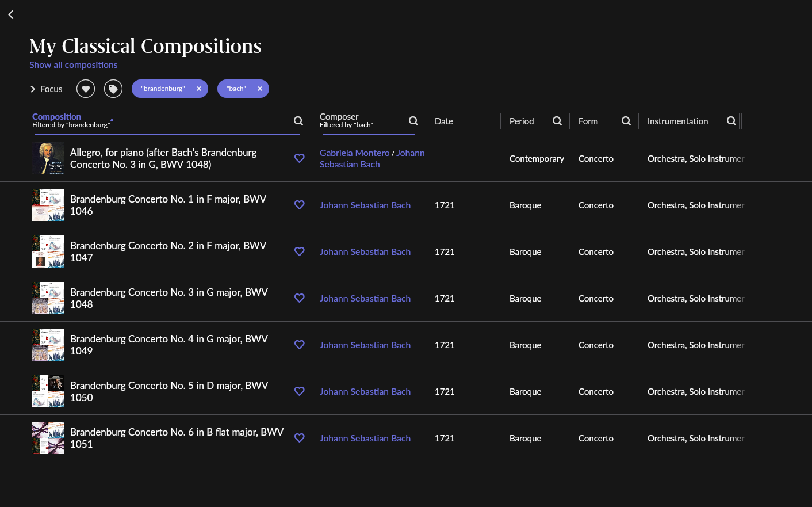Toggle the favorites-only heart filter

(86, 89)
